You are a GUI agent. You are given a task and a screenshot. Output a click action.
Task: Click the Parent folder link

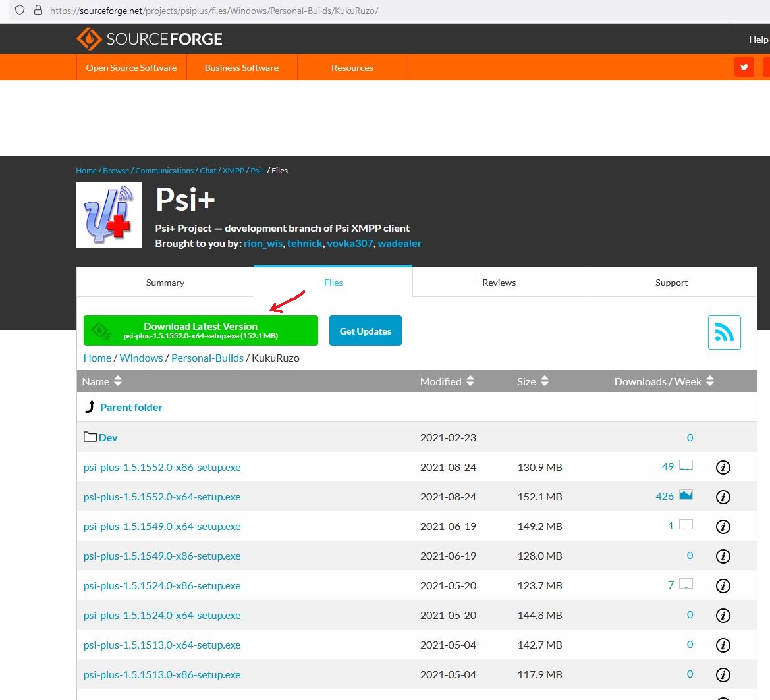tap(130, 407)
